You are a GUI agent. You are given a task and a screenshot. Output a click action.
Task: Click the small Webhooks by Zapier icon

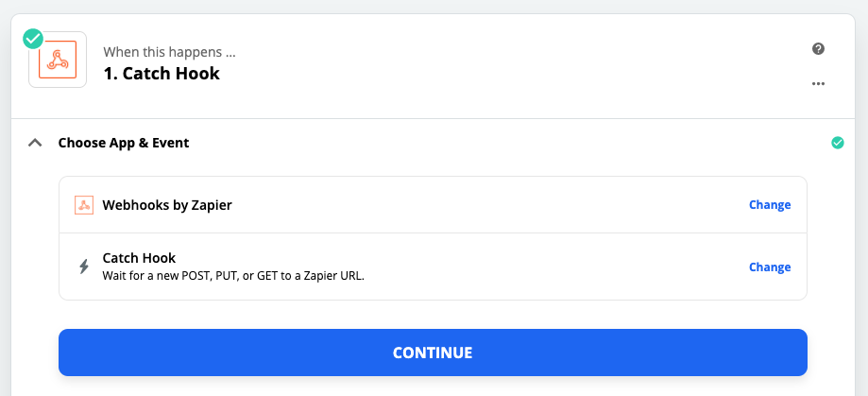pos(84,205)
